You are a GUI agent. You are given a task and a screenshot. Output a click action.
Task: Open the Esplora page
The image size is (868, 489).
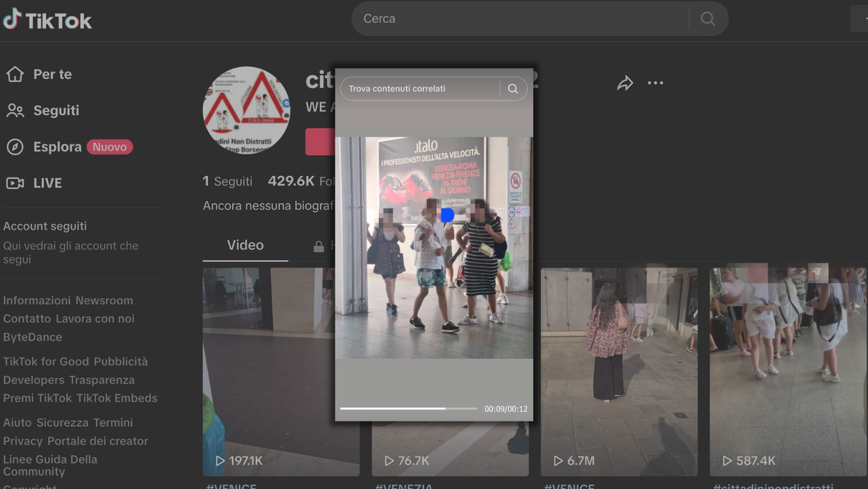pyautogui.click(x=57, y=146)
